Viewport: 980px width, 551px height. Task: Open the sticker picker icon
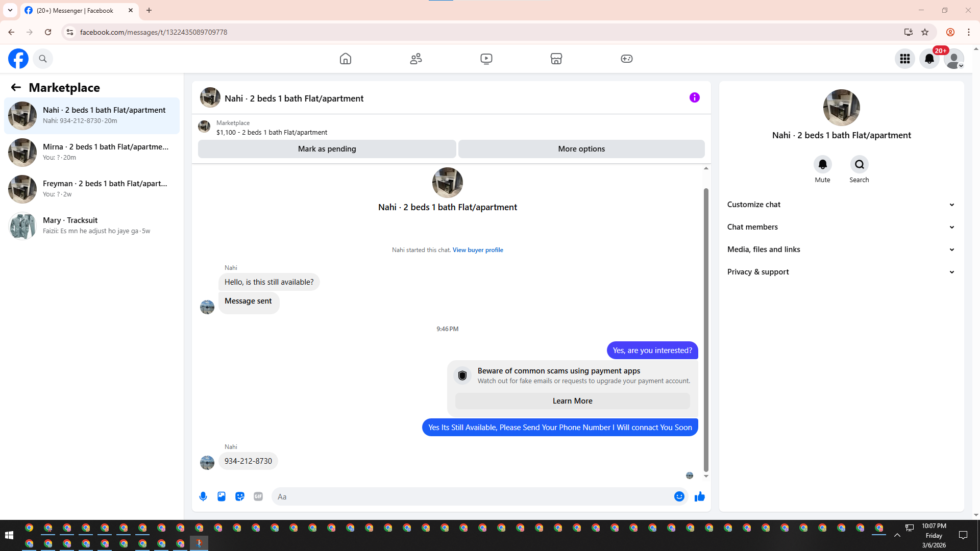[240, 496]
